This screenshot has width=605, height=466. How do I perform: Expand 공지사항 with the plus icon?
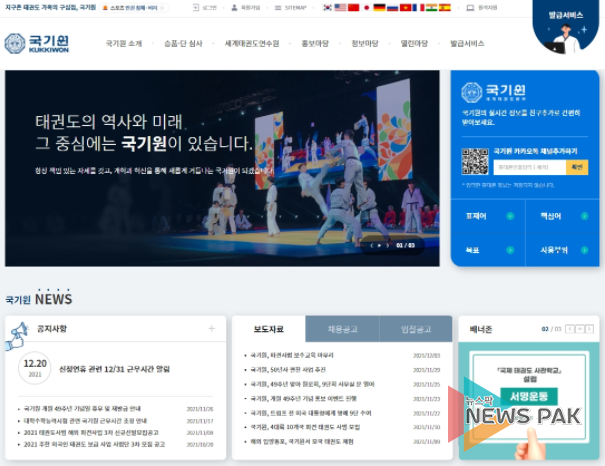(x=211, y=328)
